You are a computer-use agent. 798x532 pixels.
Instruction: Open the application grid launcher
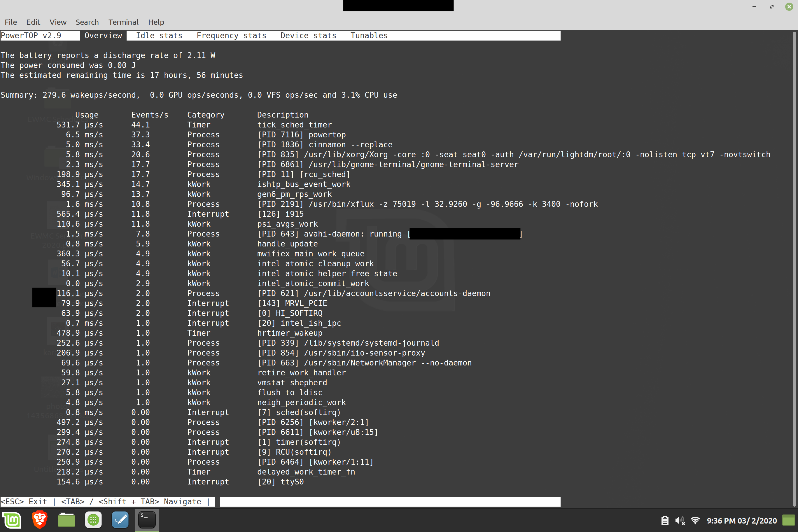(x=93, y=520)
